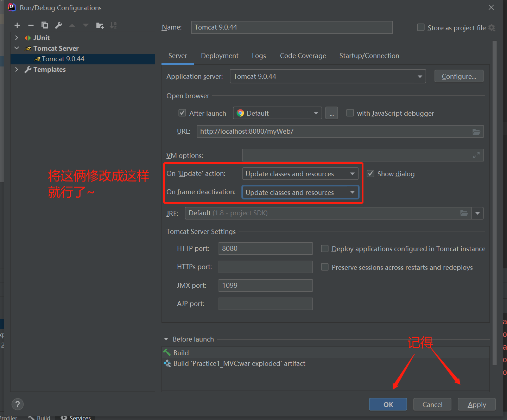Open edit templates wrench icon
The width and height of the screenshot is (507, 420).
pos(58,25)
